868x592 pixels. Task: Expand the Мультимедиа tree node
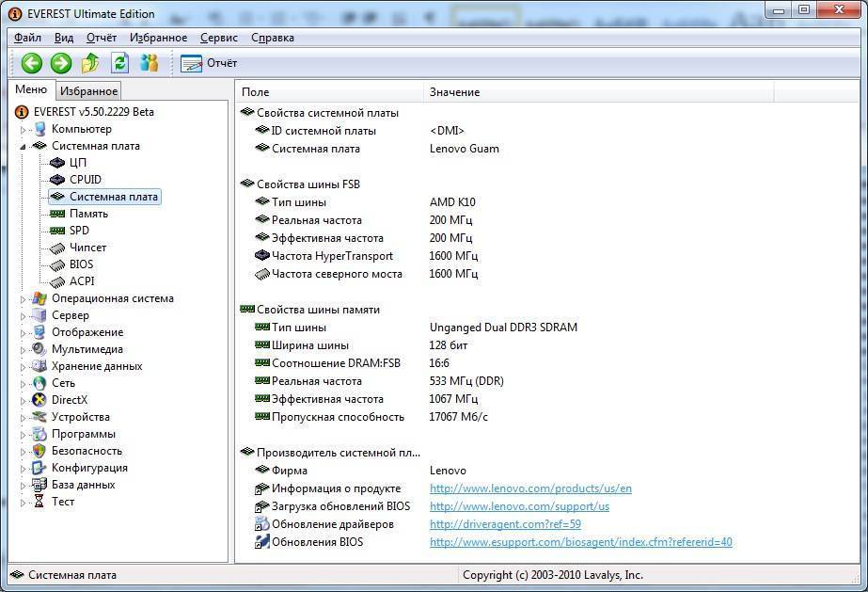tap(23, 350)
